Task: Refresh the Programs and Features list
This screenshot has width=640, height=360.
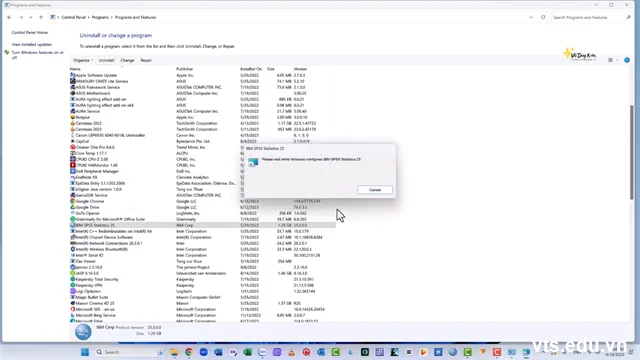Action: 543,18
